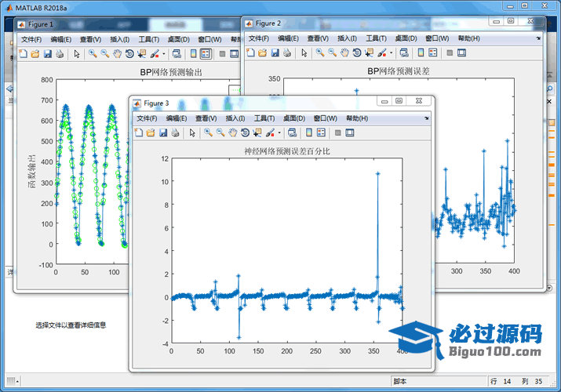Open 工具(T) menu in Figure 3
This screenshot has width=561, height=392.
[x=264, y=118]
